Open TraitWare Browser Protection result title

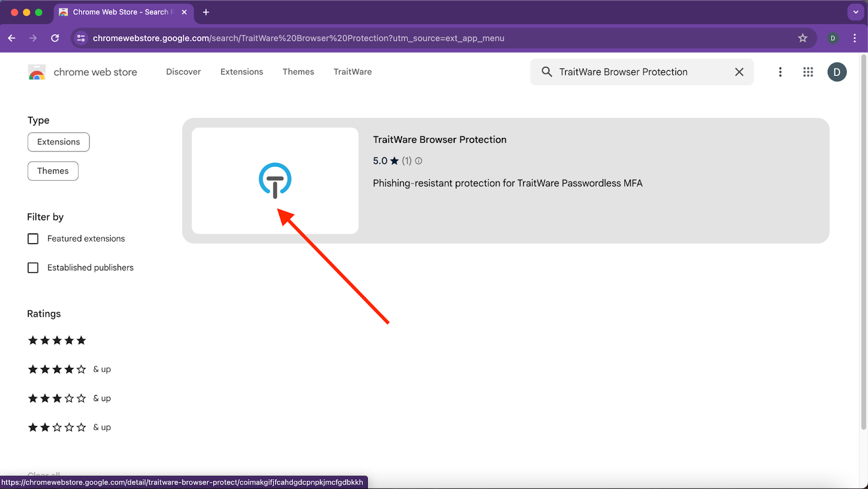(439, 139)
